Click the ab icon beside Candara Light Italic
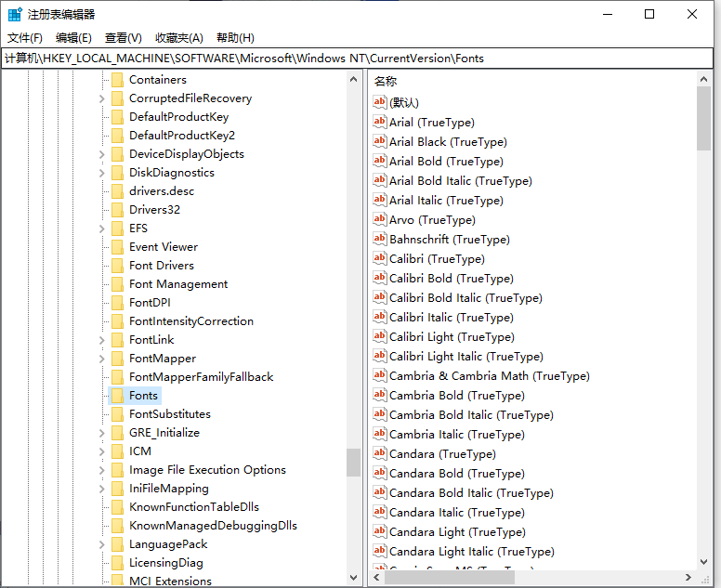The height and width of the screenshot is (588, 721). (x=379, y=551)
